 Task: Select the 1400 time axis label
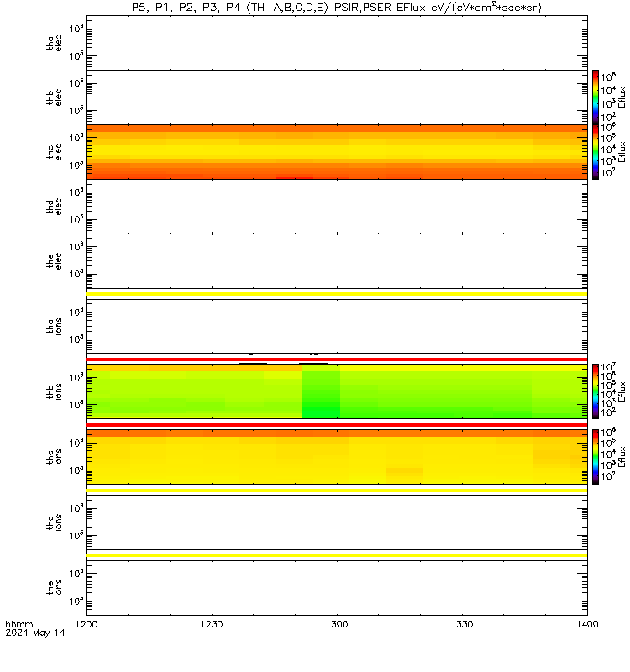[587, 624]
